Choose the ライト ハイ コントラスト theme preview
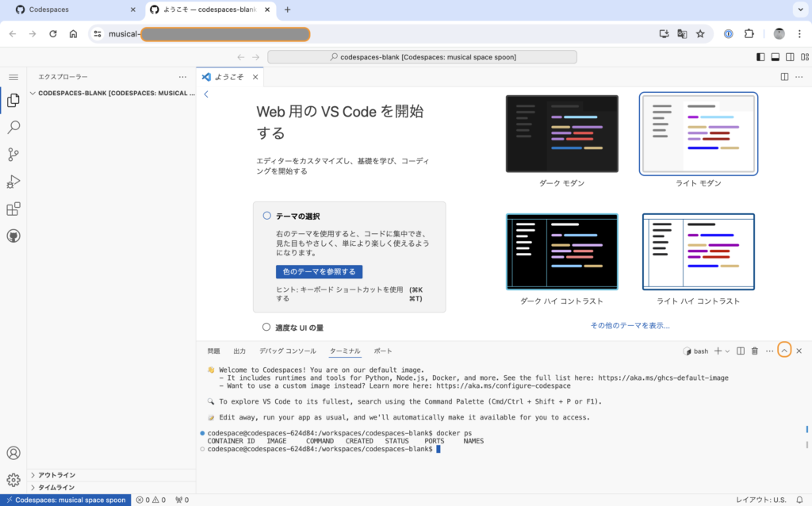 698,251
